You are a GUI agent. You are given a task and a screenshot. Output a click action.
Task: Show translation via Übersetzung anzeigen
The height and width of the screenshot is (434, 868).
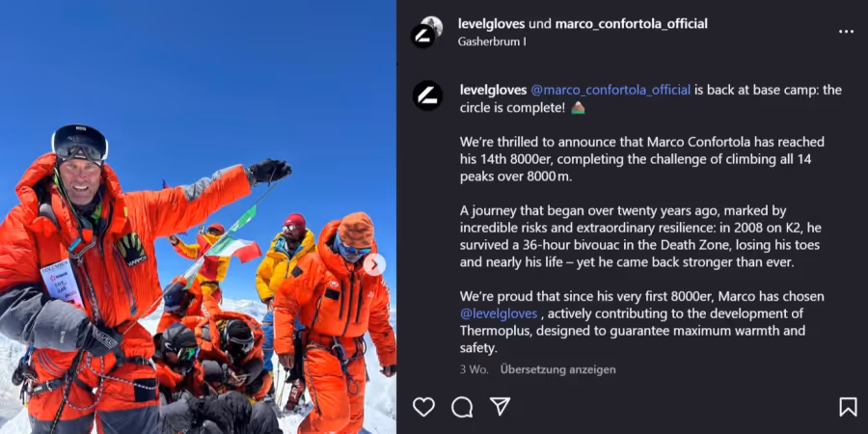click(558, 369)
